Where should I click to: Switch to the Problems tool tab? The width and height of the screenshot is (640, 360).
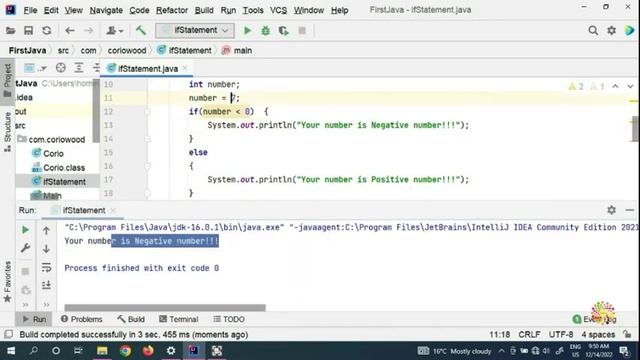(81, 319)
